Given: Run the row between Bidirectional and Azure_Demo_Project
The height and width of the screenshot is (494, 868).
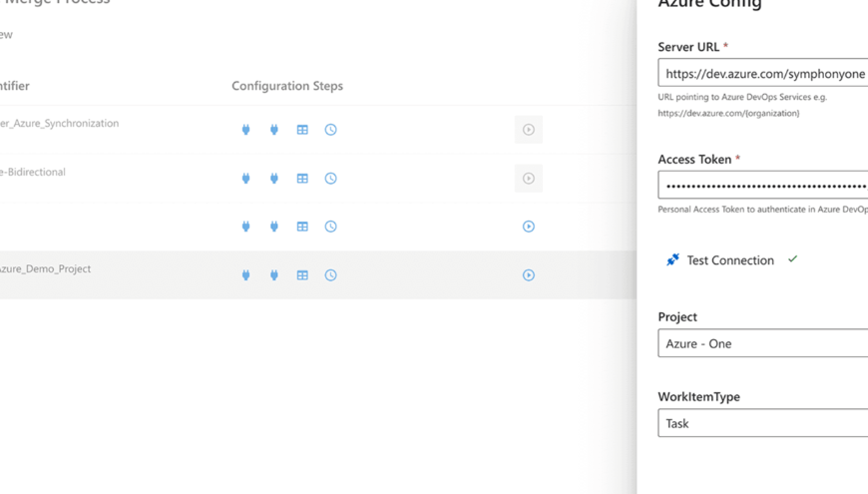Looking at the screenshot, I should coord(529,227).
